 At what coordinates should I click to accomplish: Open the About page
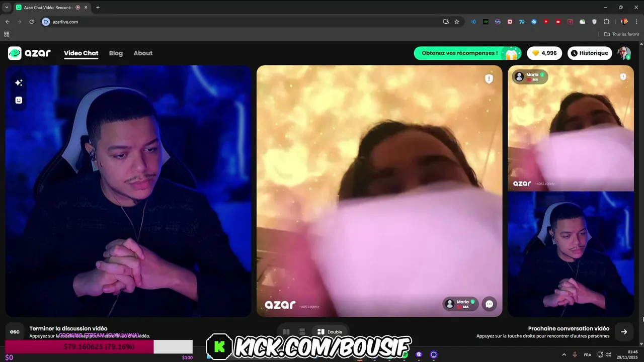point(143,53)
